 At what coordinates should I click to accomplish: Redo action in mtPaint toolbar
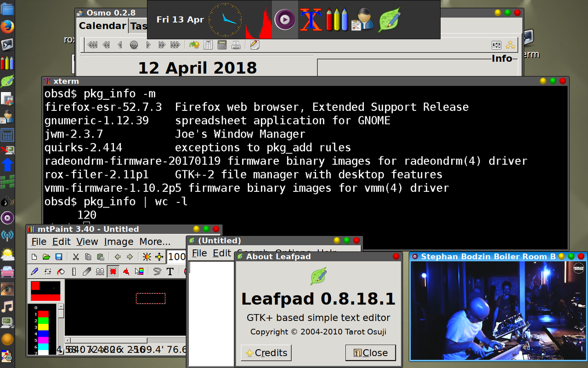[130, 257]
